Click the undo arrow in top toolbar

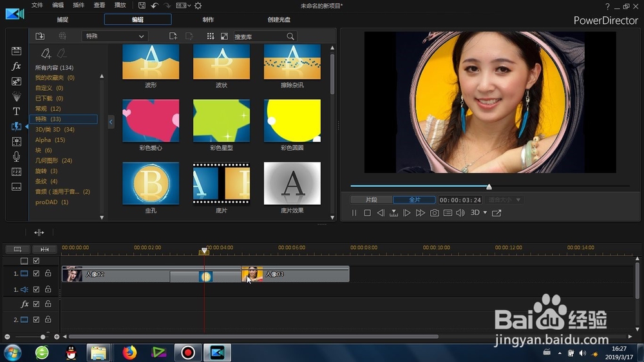point(155,6)
